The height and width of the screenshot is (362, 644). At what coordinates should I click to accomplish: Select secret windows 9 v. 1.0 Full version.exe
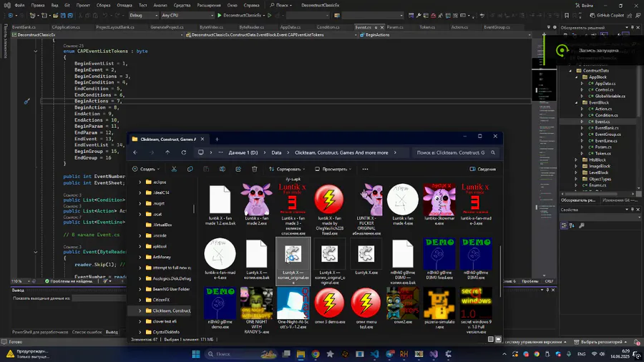point(476,310)
